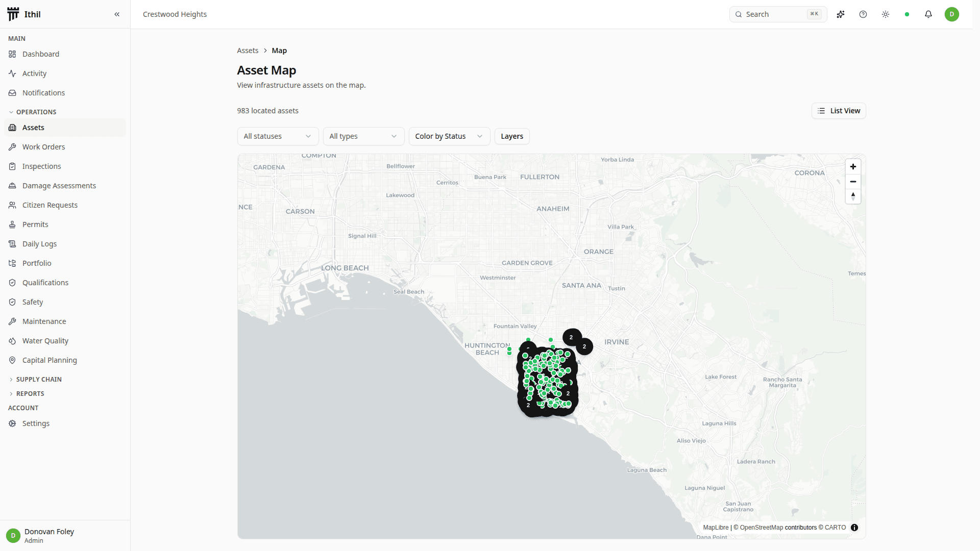Click the Citizen Requests people icon
The width and height of the screenshot is (980, 551).
[x=12, y=205]
